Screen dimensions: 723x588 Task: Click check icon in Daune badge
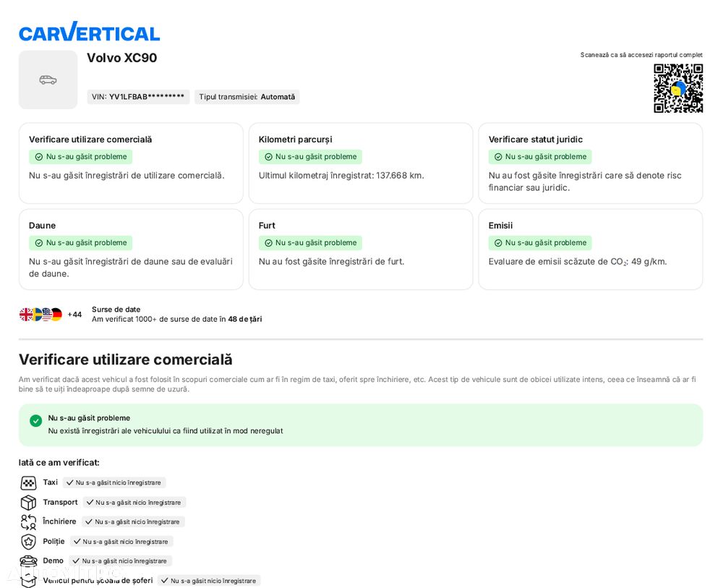click(39, 243)
